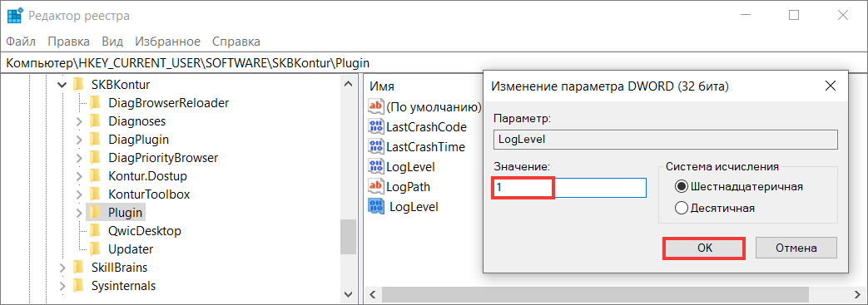Click the DiagPriorityBrowser folder icon

[x=96, y=158]
